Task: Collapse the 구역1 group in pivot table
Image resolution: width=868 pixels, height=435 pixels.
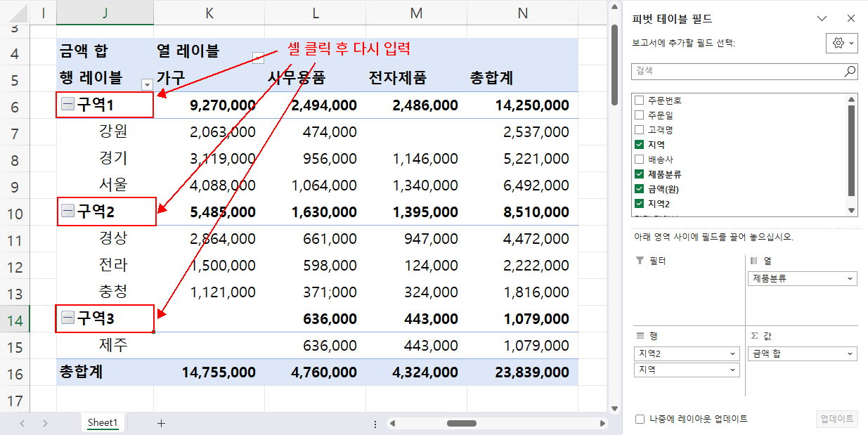Action: point(67,105)
